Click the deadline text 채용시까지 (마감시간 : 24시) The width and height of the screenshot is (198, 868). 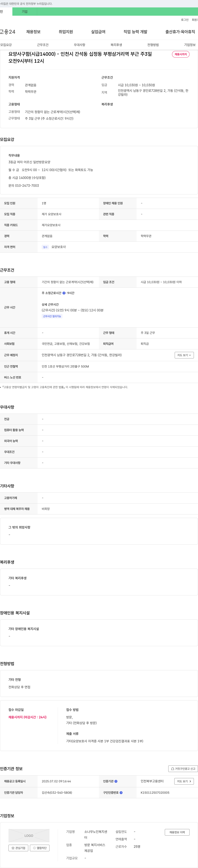pyautogui.click(x=28, y=717)
